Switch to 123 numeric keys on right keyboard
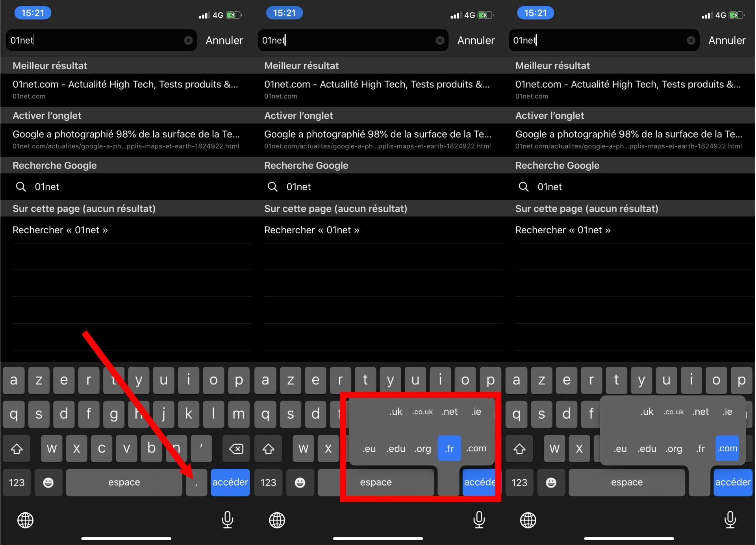The height and width of the screenshot is (545, 756). (519, 482)
